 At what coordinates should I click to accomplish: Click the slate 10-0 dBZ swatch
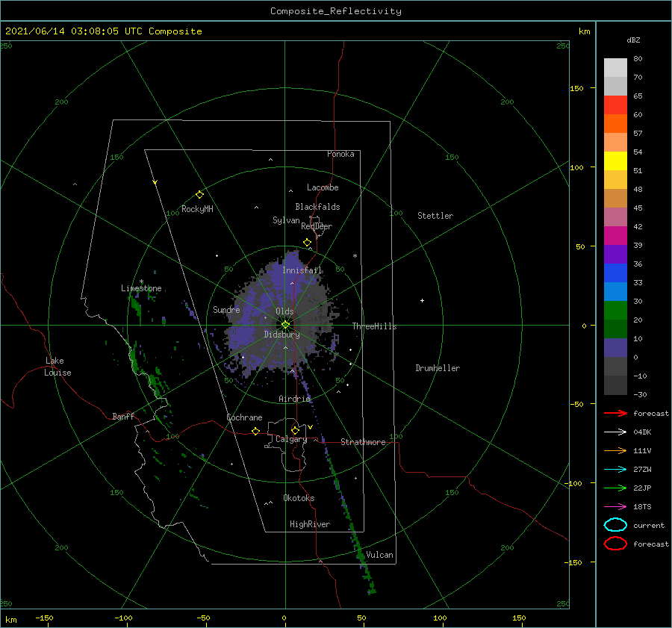click(x=615, y=348)
